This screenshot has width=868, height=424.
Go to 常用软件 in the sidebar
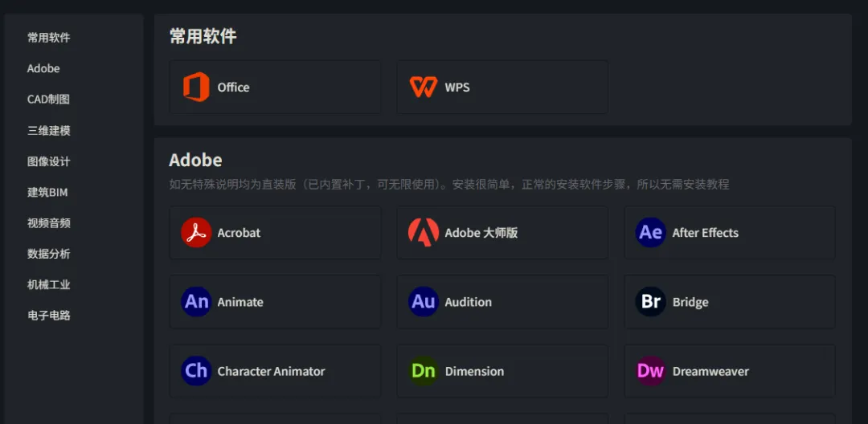(x=49, y=38)
